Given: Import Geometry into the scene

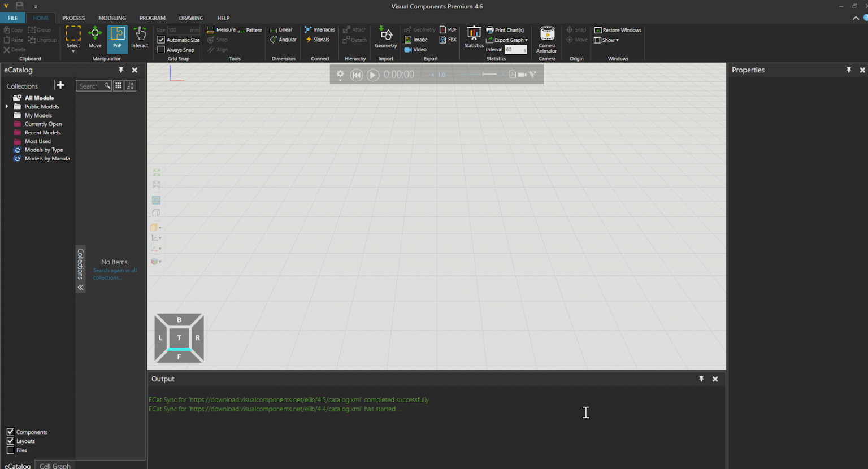Looking at the screenshot, I should [x=385, y=38].
